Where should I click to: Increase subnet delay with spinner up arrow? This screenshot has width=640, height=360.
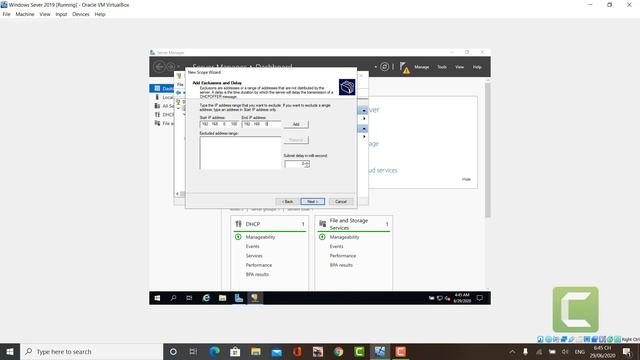(x=307, y=162)
